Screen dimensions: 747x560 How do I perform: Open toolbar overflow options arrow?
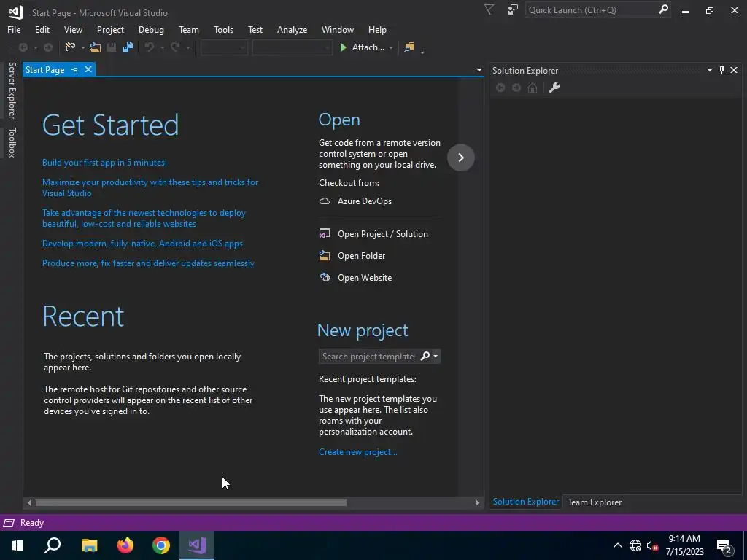422,50
